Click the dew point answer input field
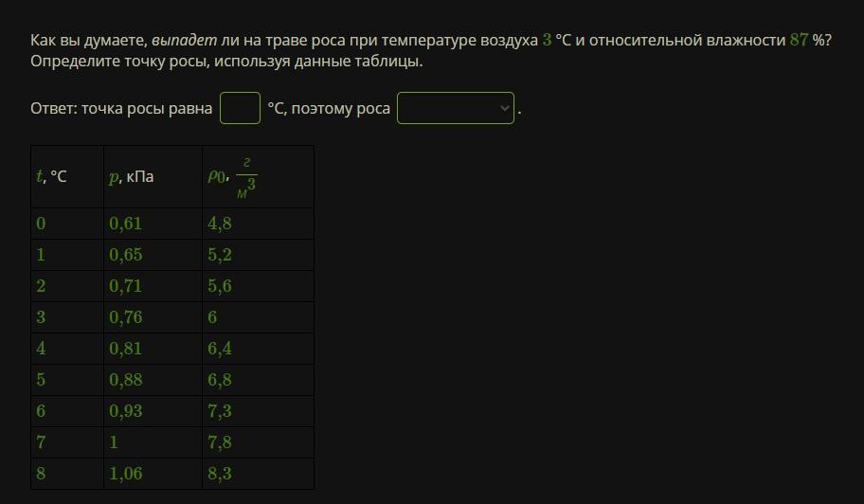Image resolution: width=864 pixels, height=504 pixels. (240, 108)
